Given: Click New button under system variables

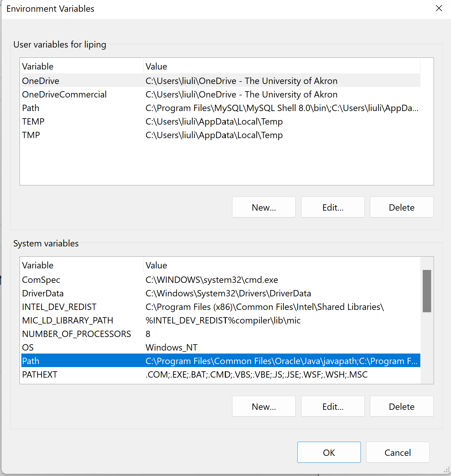Looking at the screenshot, I should click(264, 406).
